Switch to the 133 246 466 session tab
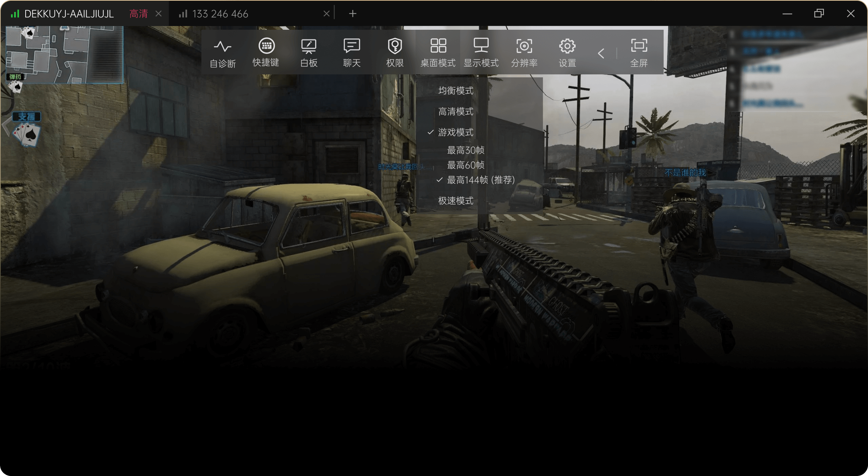Screen dimensions: 868x476 tap(220, 14)
